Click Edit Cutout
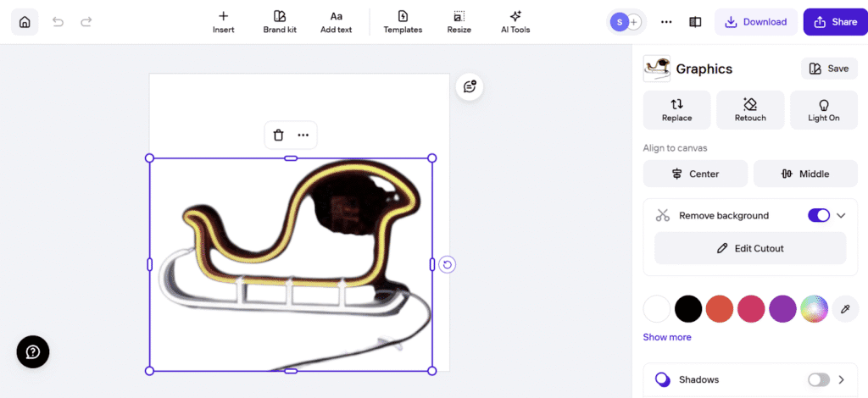The image size is (868, 398). 750,248
